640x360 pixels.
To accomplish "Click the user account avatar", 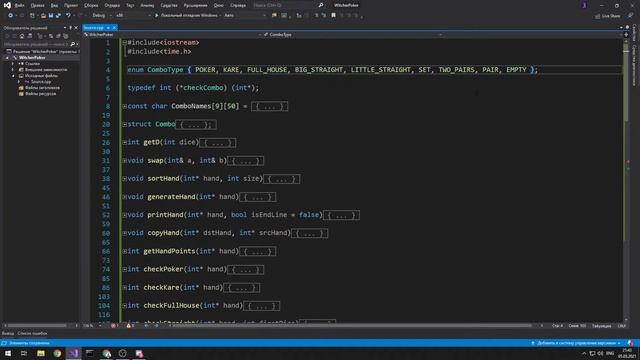I will tap(584, 5).
